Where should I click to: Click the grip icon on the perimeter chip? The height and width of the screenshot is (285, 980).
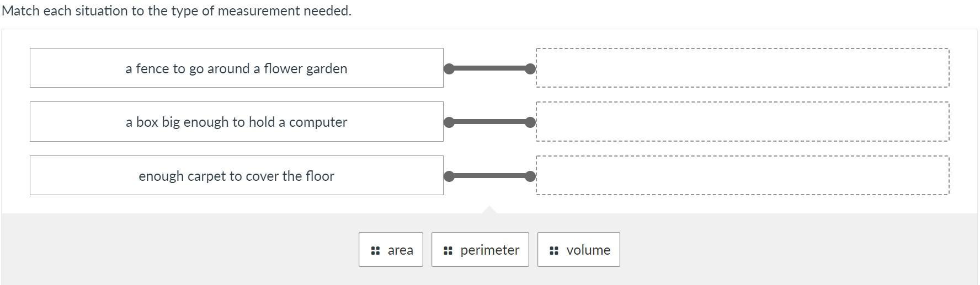[x=448, y=250]
